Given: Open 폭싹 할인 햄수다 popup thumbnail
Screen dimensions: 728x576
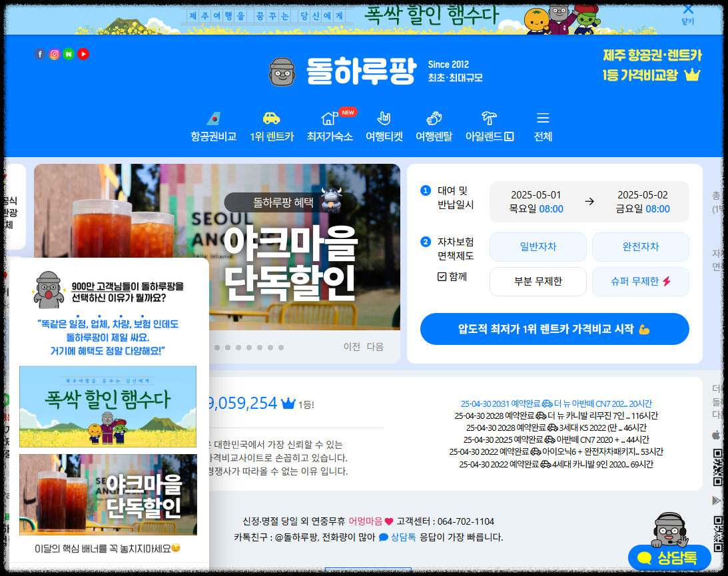Looking at the screenshot, I should (108, 407).
